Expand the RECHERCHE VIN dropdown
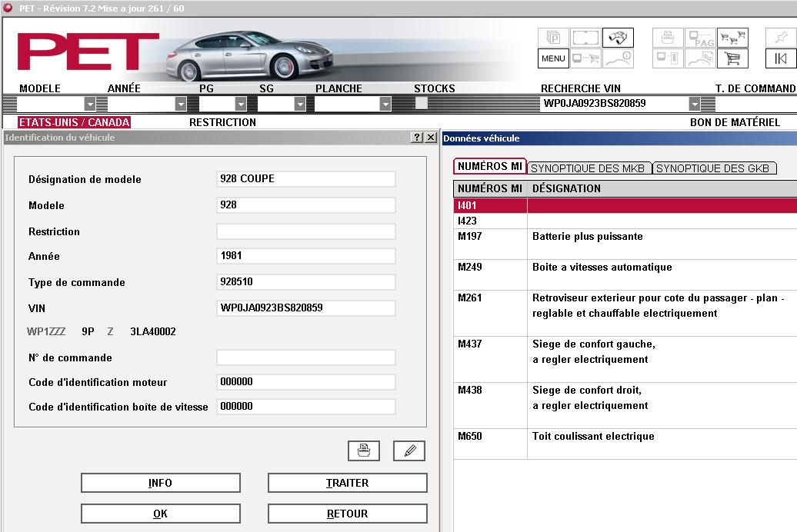Image resolution: width=797 pixels, height=532 pixels. click(x=695, y=104)
